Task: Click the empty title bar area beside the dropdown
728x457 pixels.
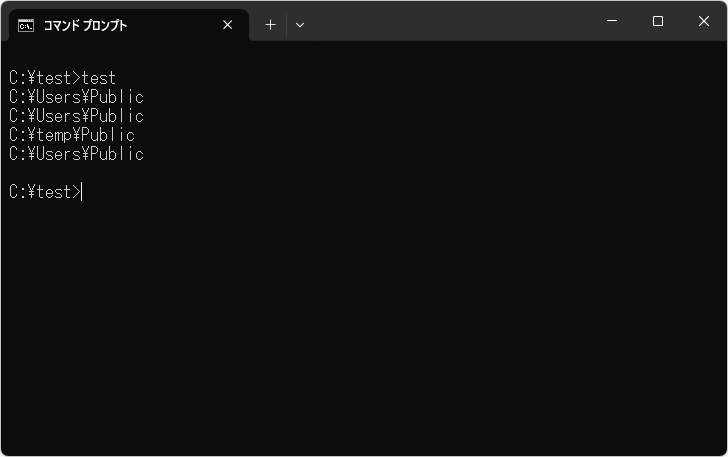Action: pos(450,21)
